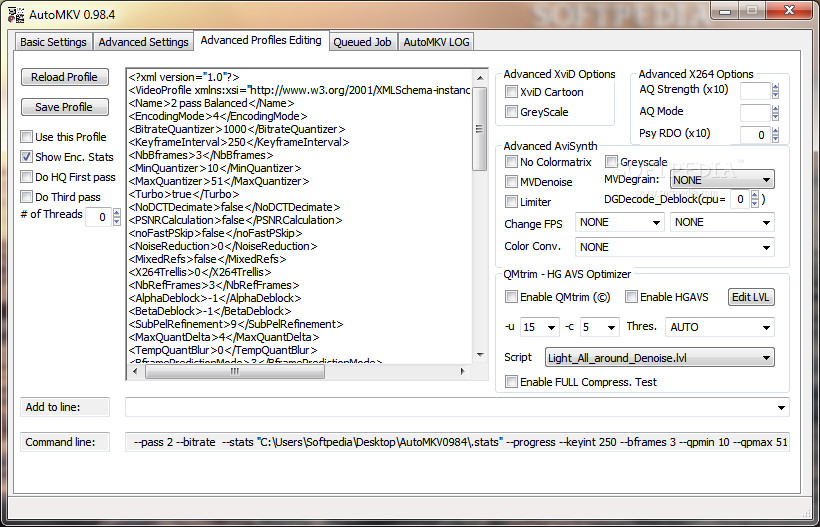Click the <KeyframeInterval>250 line
The height and width of the screenshot is (527, 820).
coord(239,142)
